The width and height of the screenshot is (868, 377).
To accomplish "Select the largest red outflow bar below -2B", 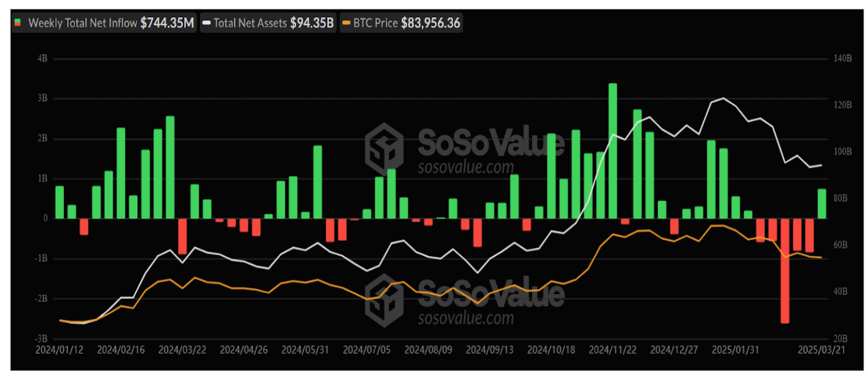I will [x=784, y=270].
